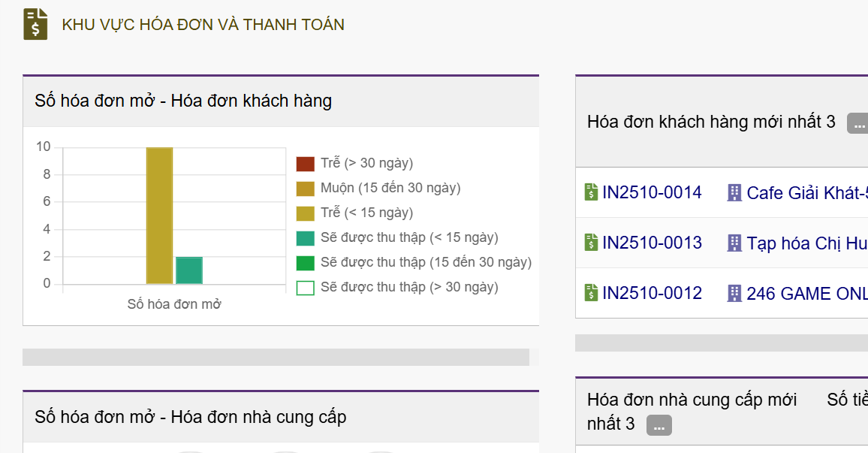868x453 pixels.
Task: Open invoice link IN2510-0013
Action: pos(652,243)
